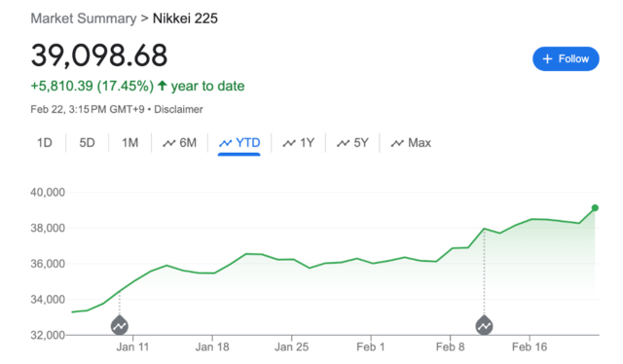The image size is (623, 364).
Task: Click the event marker near Feb 8
Action: click(484, 325)
